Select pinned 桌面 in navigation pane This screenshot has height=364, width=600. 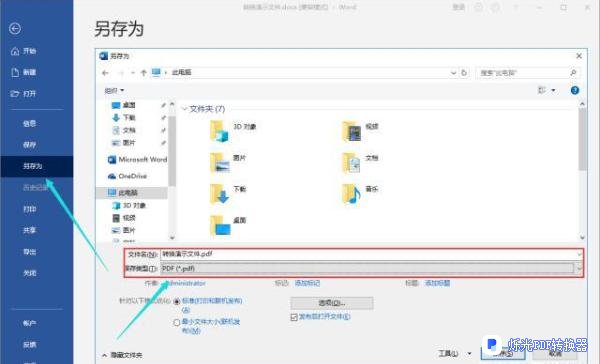coord(129,105)
